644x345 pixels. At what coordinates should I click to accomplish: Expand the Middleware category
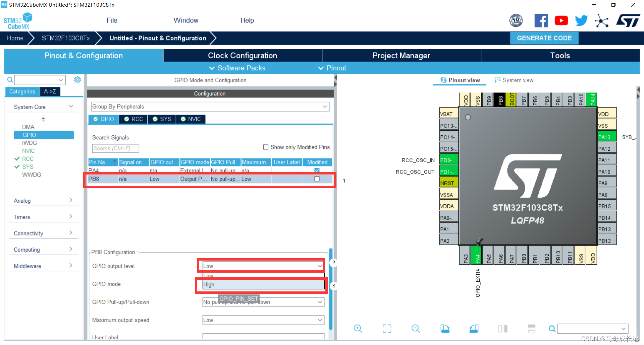point(44,266)
